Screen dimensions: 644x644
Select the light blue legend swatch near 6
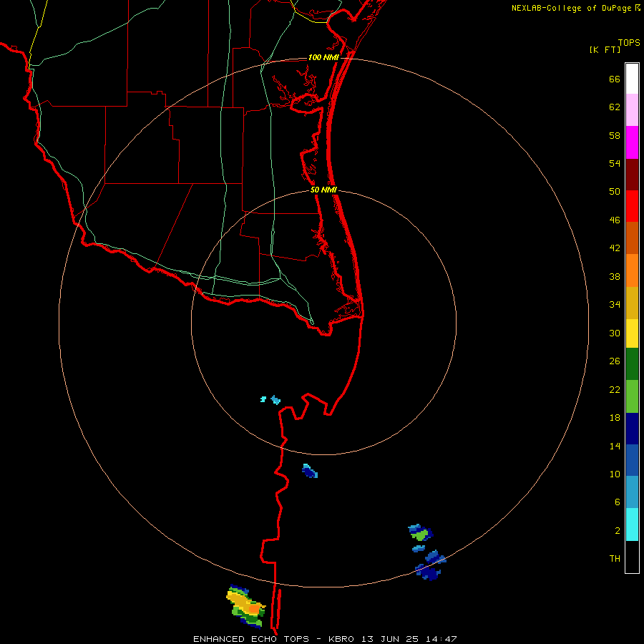632,492
